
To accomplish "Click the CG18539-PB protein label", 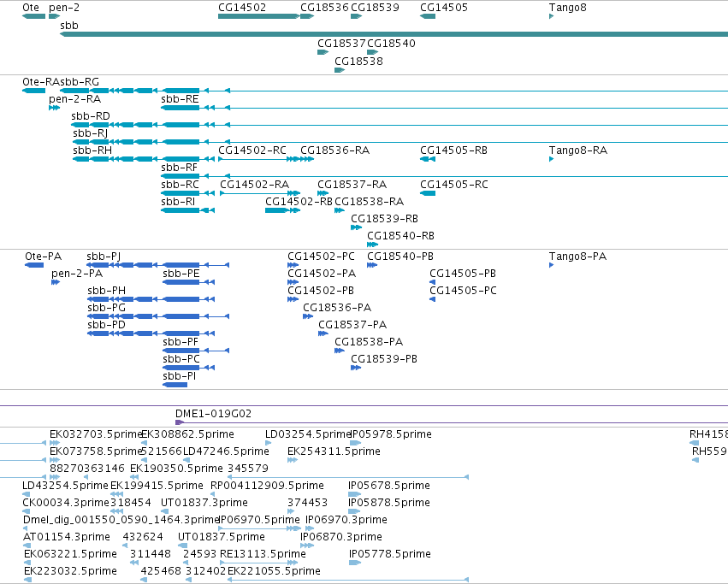I will (x=384, y=359).
